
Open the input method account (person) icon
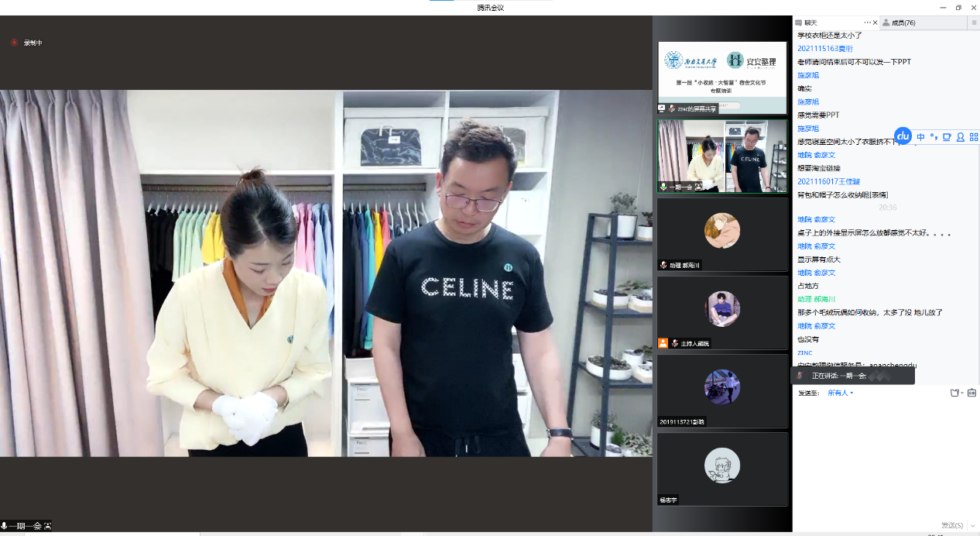tap(961, 137)
